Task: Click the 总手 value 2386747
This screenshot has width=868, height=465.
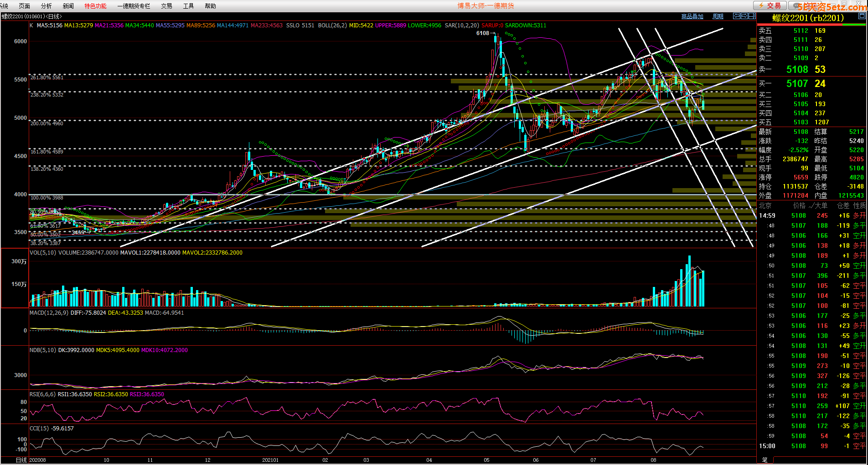Action: [x=795, y=159]
